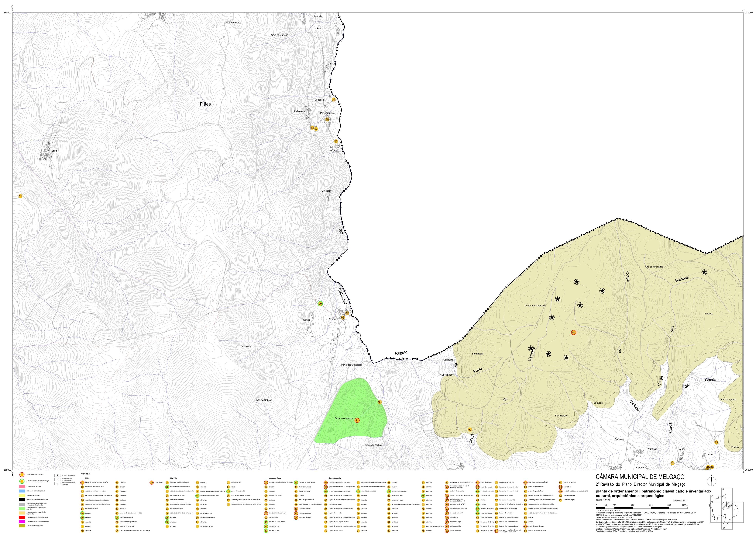The height and width of the screenshot is (534, 756).
Task: Click map marker 04 in Alcobaça village
Action: click(x=347, y=313)
